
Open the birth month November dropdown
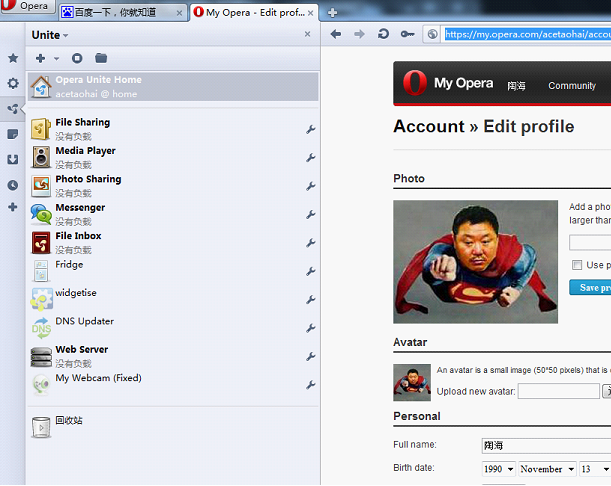(547, 469)
